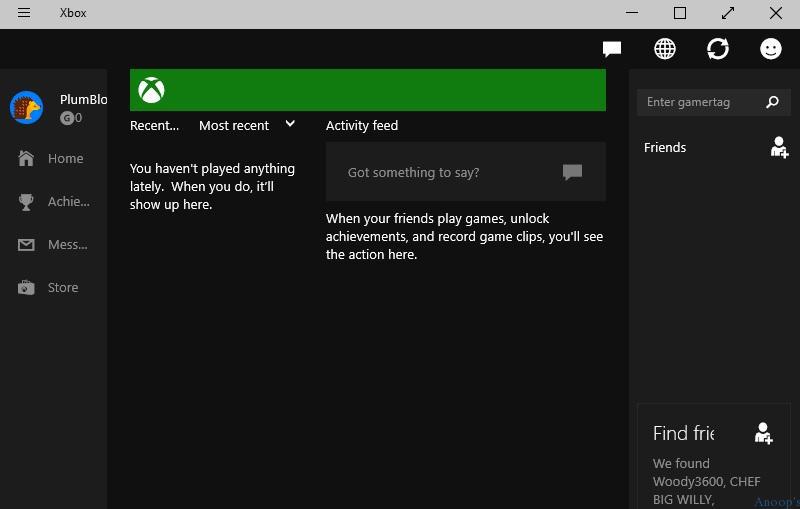Open the messages chat bubble icon
The image size is (800, 509).
click(x=612, y=49)
